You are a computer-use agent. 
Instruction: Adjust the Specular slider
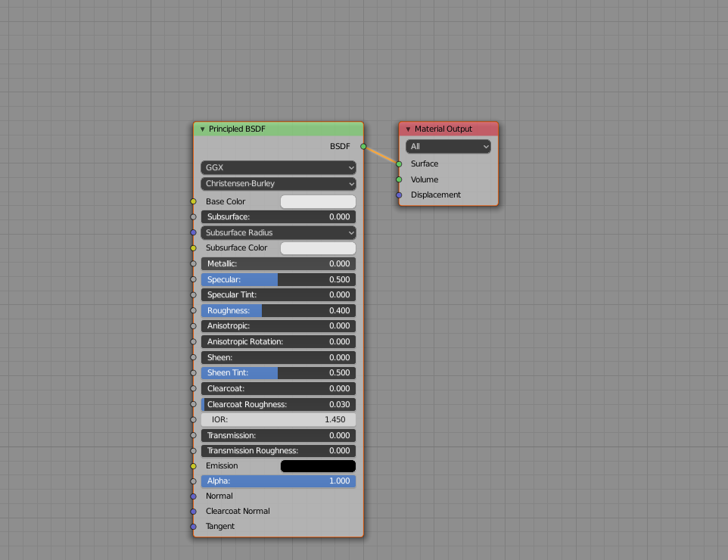pos(278,279)
